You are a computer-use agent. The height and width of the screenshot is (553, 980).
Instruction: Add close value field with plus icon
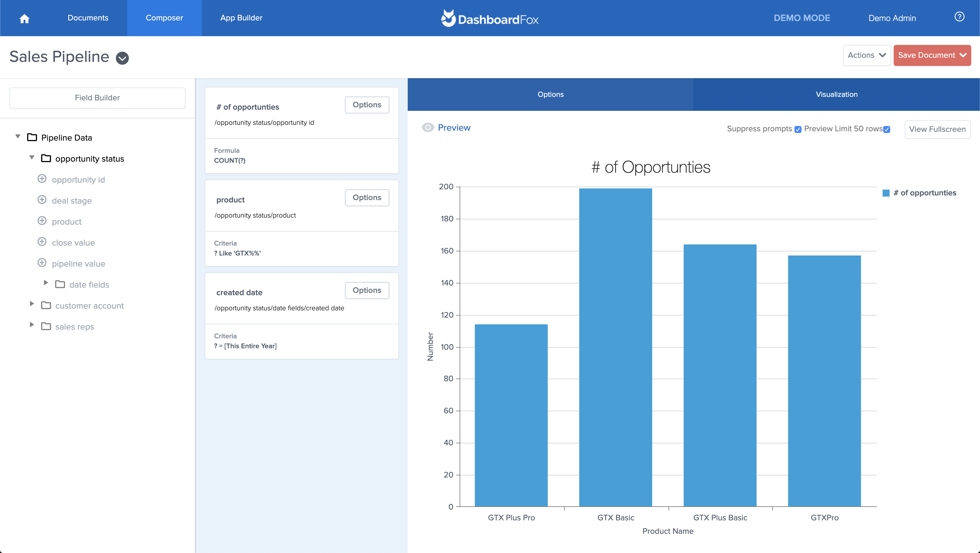click(42, 242)
